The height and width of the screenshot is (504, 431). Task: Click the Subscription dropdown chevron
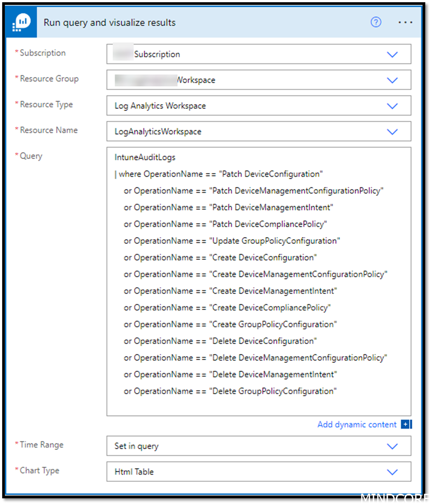click(392, 54)
